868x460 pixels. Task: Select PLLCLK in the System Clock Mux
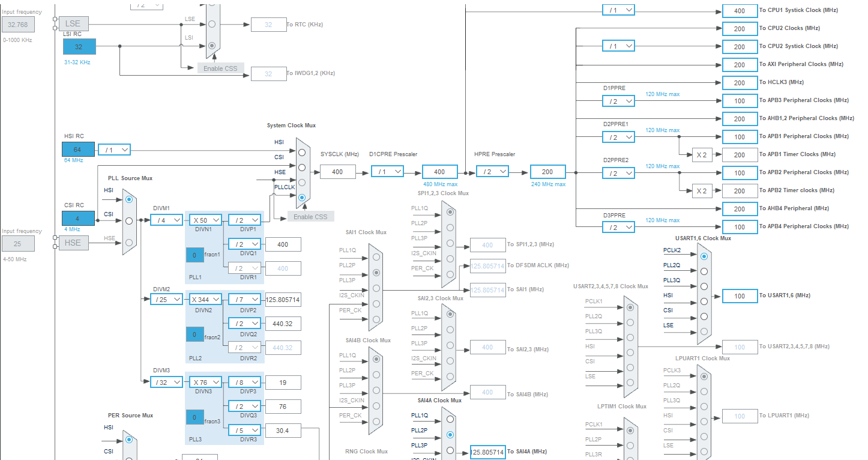click(x=301, y=198)
